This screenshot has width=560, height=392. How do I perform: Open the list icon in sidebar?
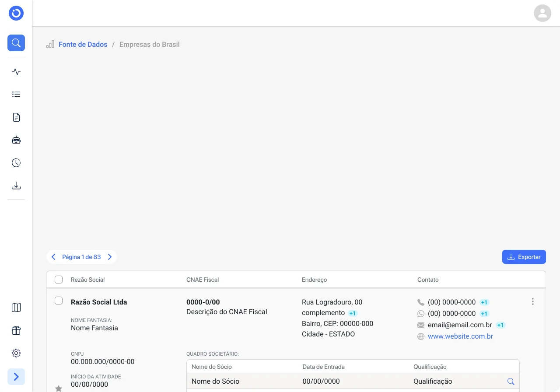(x=16, y=94)
